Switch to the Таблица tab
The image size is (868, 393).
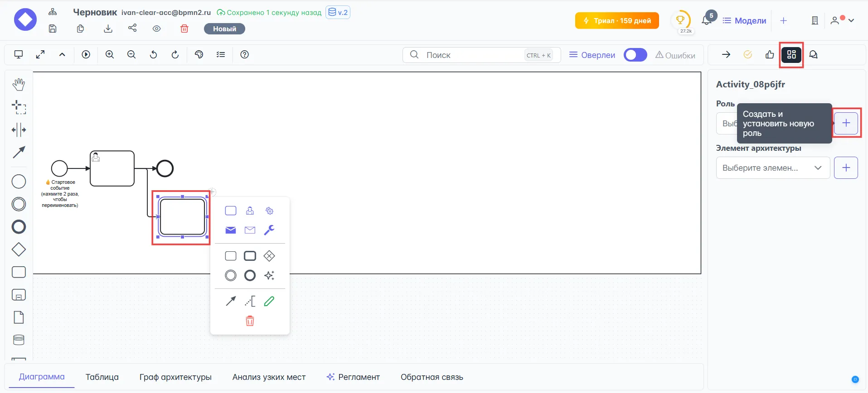pyautogui.click(x=102, y=377)
